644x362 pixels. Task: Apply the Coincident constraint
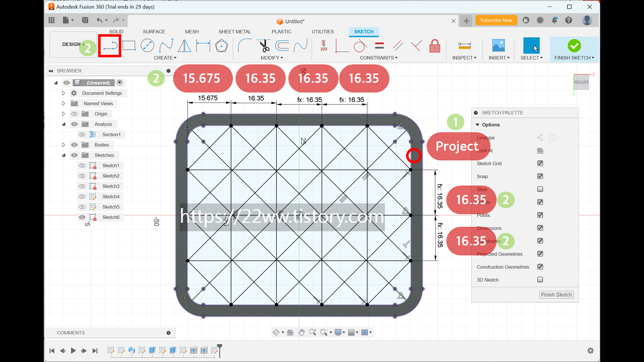(342, 46)
